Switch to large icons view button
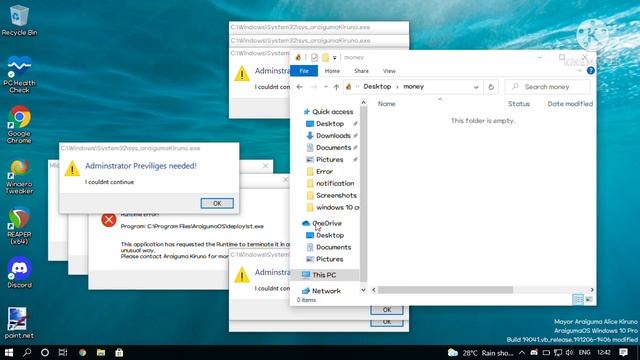 (x=589, y=300)
